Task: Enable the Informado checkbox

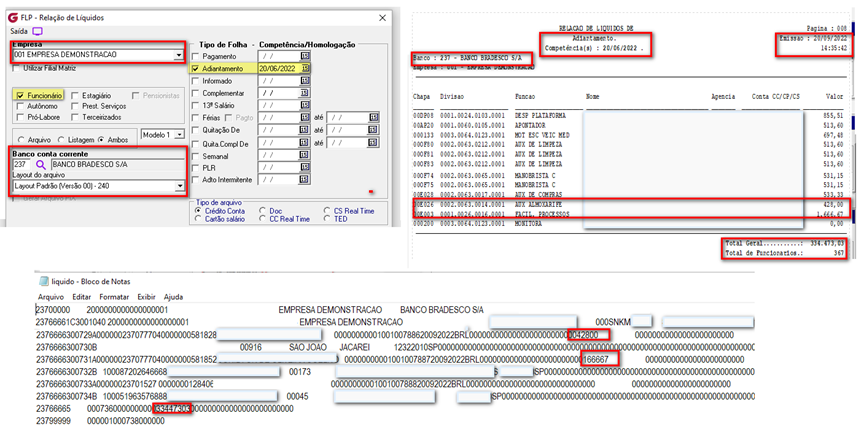Action: [x=196, y=81]
